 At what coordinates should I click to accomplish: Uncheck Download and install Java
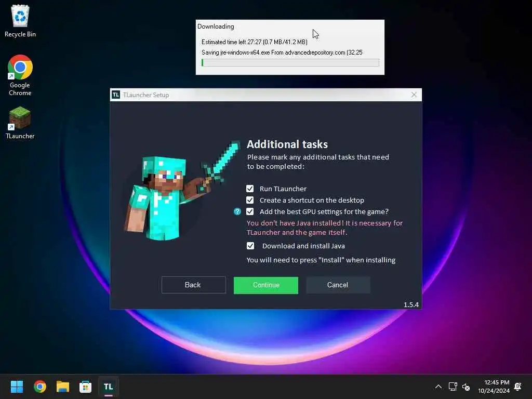point(250,246)
